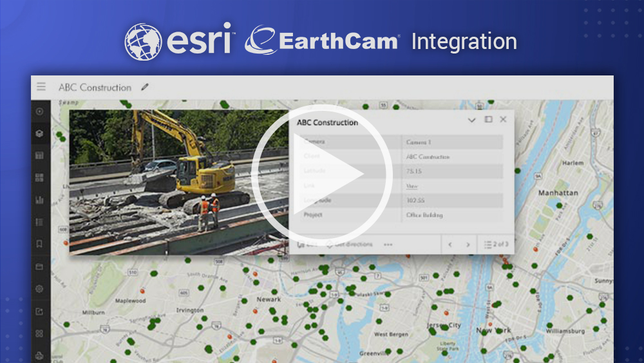Open the Bookmarks sidebar icon
Screen dimensions: 644x363
pos(39,244)
